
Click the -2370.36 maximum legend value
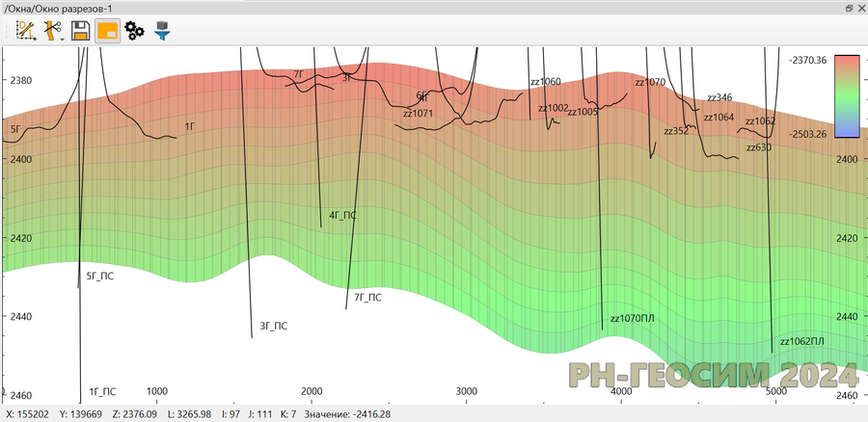807,60
